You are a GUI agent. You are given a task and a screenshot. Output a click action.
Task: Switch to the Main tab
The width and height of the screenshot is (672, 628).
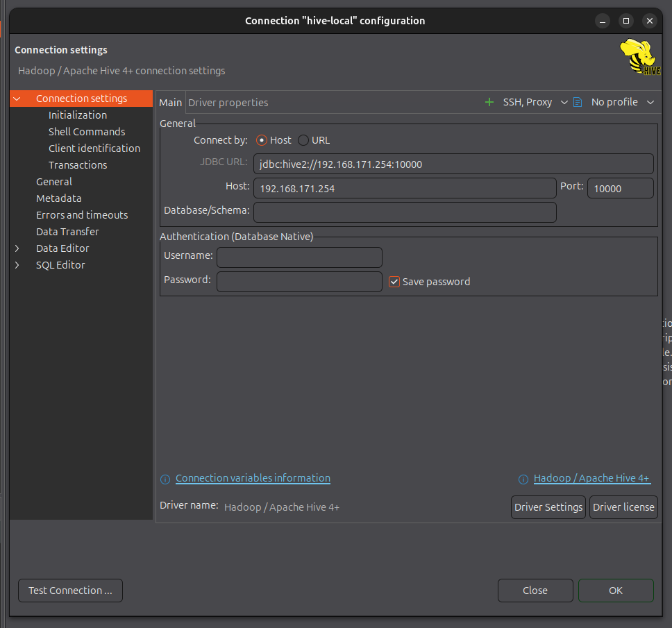click(171, 103)
